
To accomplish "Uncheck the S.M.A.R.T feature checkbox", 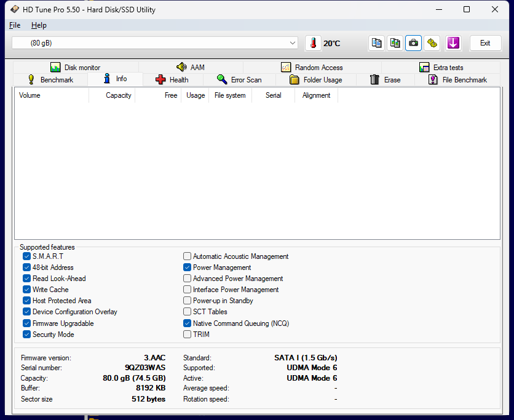I will click(26, 256).
